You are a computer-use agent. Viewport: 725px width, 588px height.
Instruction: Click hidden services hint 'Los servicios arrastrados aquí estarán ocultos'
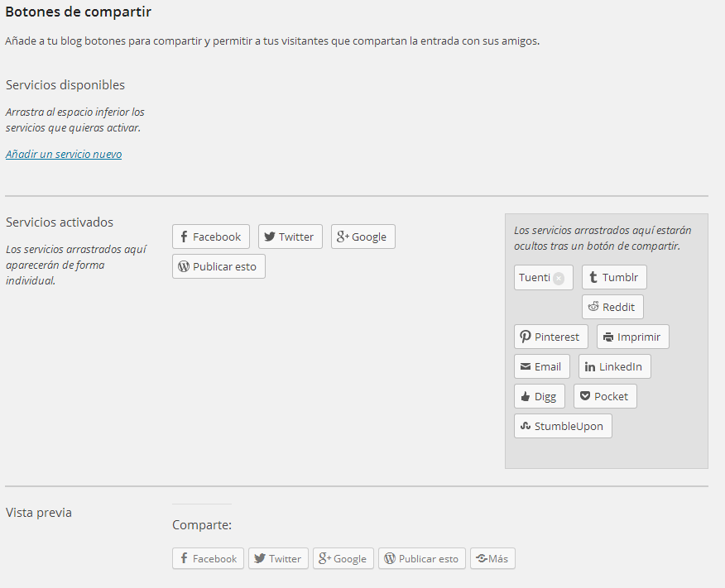point(603,238)
